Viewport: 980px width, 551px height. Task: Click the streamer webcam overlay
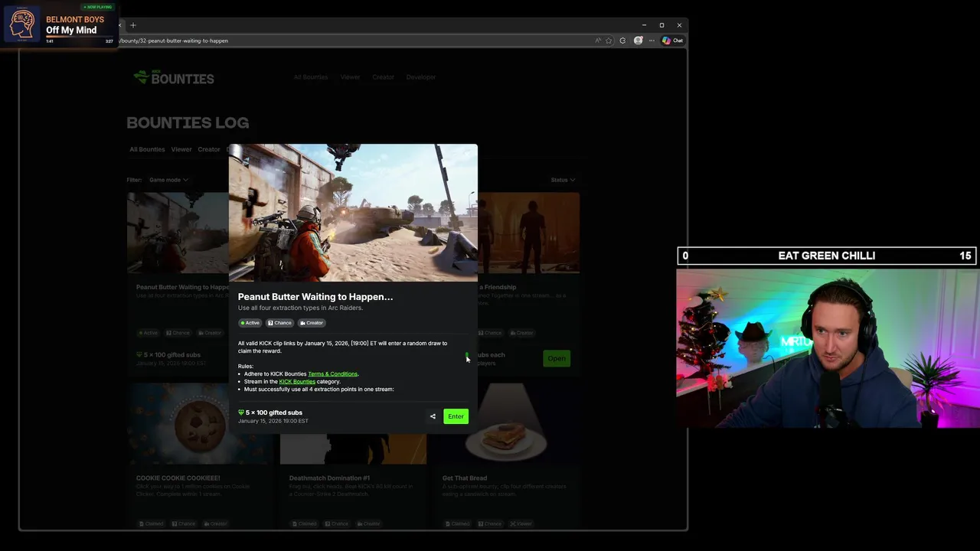pos(827,347)
